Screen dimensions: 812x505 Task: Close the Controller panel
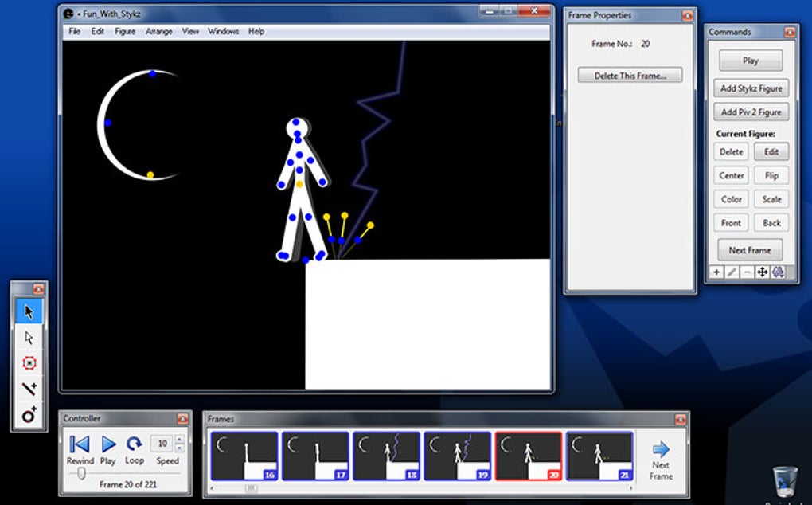pos(183,418)
